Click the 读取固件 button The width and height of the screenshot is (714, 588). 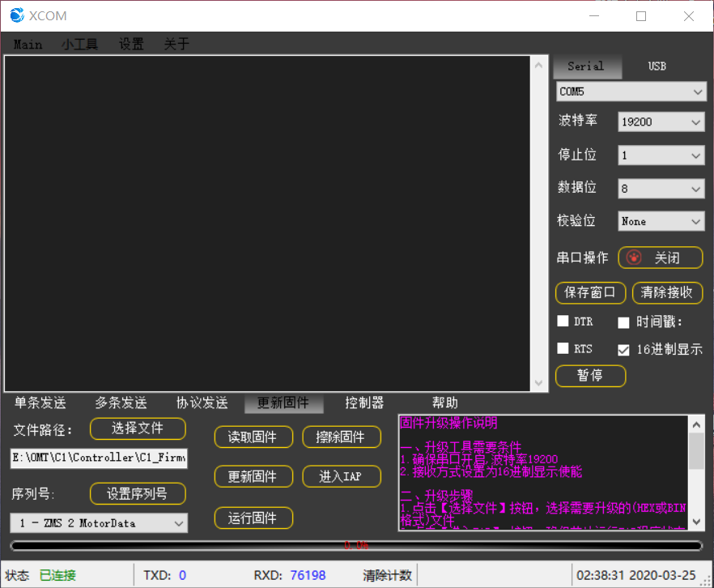(253, 437)
